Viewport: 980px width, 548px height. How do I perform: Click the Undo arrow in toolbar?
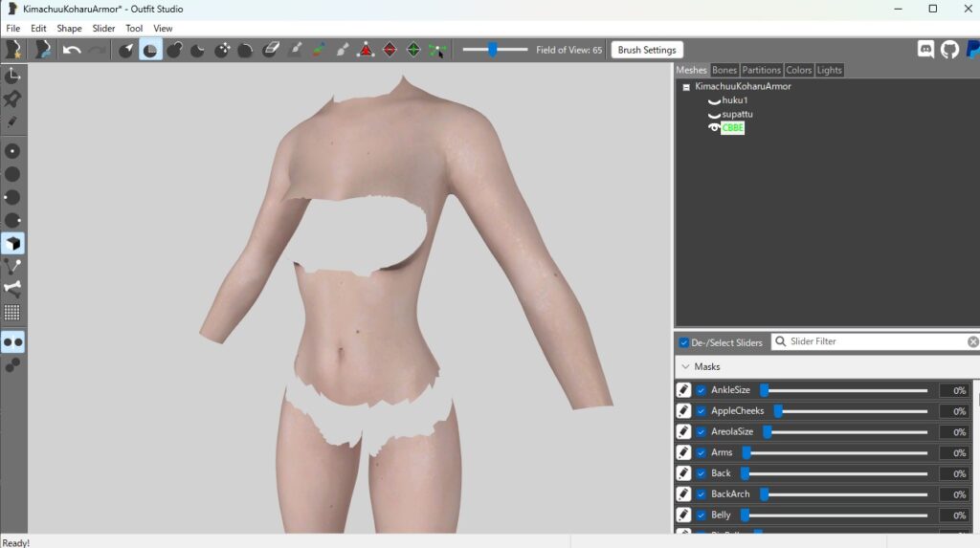click(x=72, y=50)
